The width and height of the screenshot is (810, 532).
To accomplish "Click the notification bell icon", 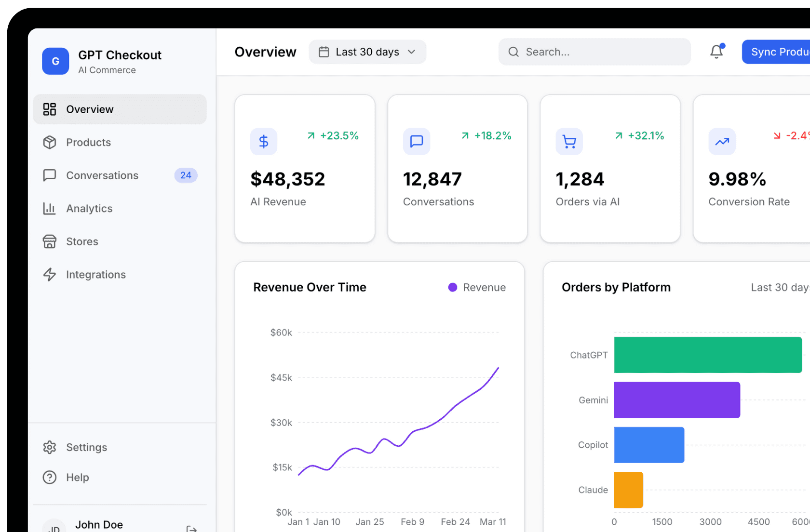I will pos(717,52).
